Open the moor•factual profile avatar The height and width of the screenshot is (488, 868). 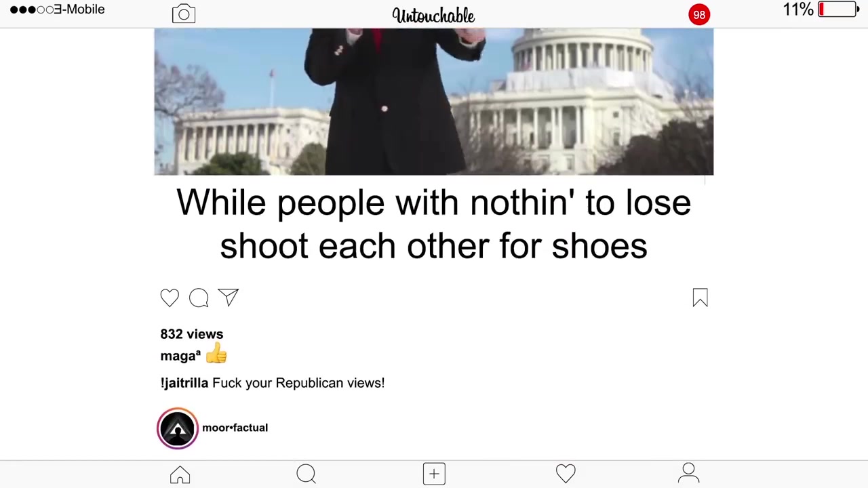(178, 428)
